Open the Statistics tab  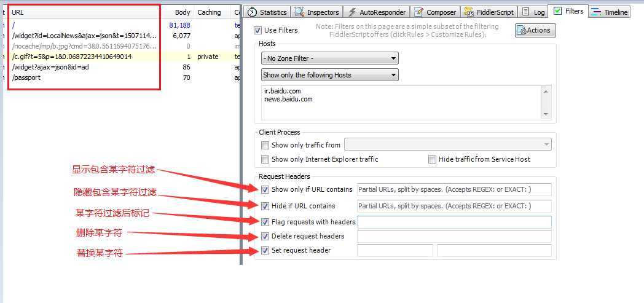tap(267, 12)
